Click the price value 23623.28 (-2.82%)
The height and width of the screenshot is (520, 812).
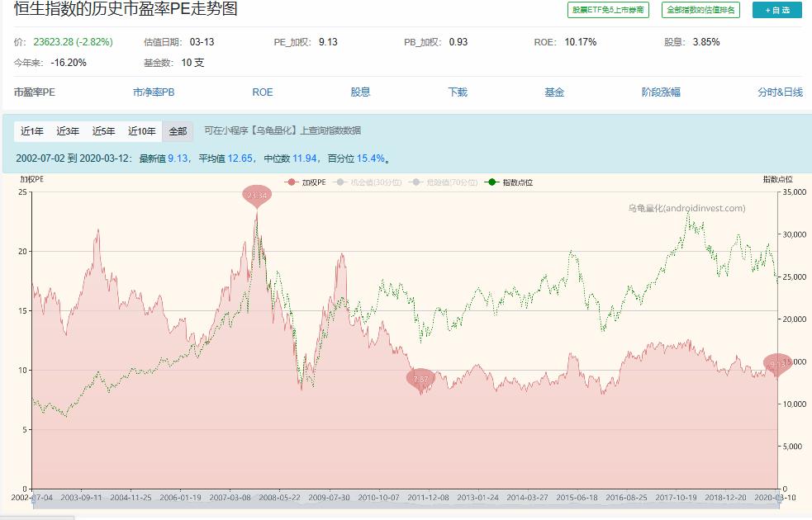coord(73,42)
